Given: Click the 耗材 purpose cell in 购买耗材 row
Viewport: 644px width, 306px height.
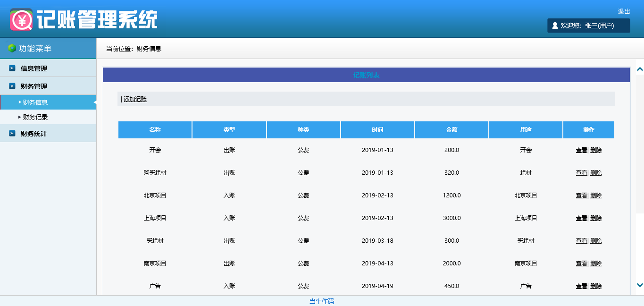Looking at the screenshot, I should tap(526, 173).
